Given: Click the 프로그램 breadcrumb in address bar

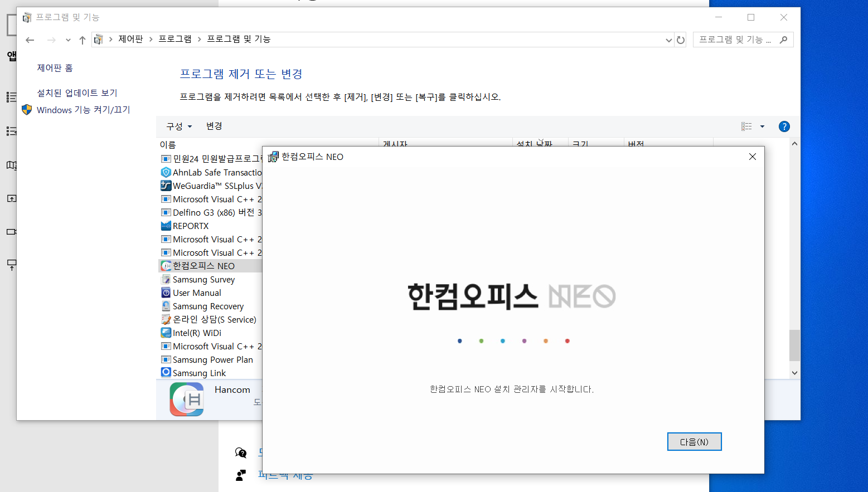Looking at the screenshot, I should (x=175, y=39).
